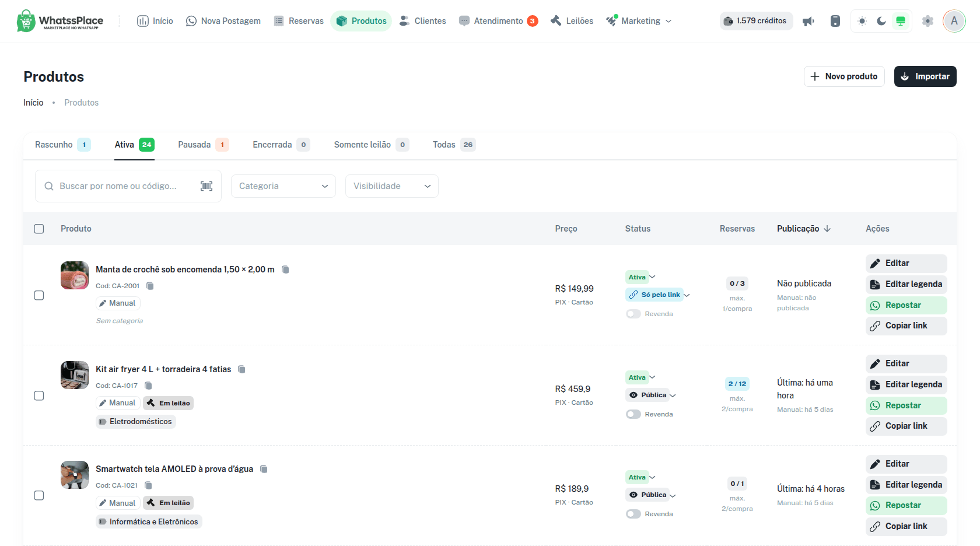
Task: Switch to the Pausada tab
Action: [x=203, y=145]
